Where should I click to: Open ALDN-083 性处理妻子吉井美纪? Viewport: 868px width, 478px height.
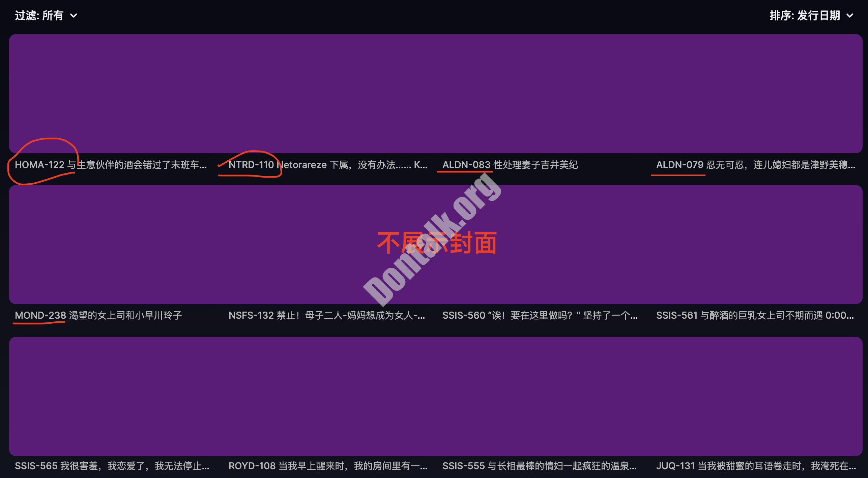click(x=510, y=165)
